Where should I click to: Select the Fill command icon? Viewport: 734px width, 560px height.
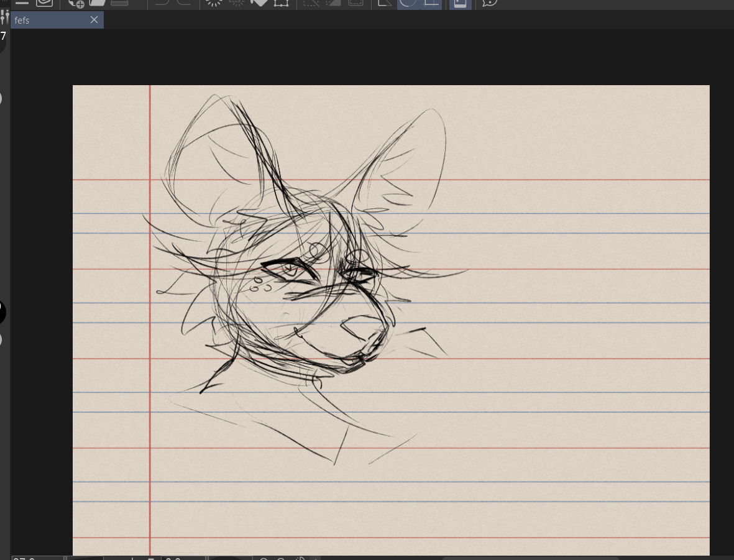click(259, 2)
